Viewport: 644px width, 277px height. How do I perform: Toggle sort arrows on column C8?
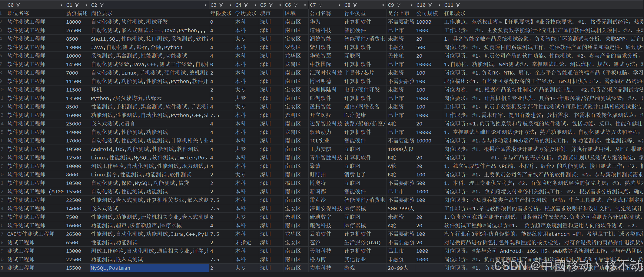pyautogui.click(x=383, y=5)
